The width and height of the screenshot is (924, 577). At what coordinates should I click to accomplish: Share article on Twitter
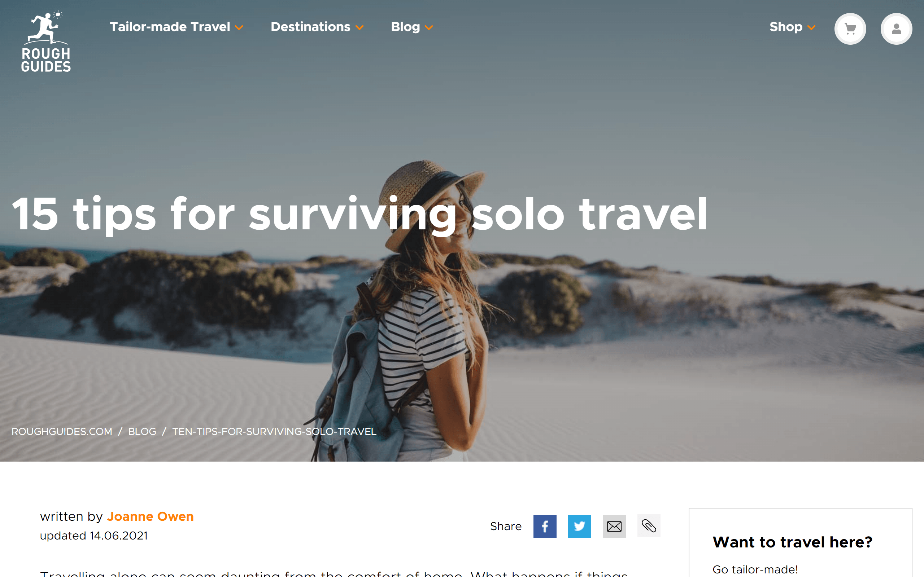point(579,526)
